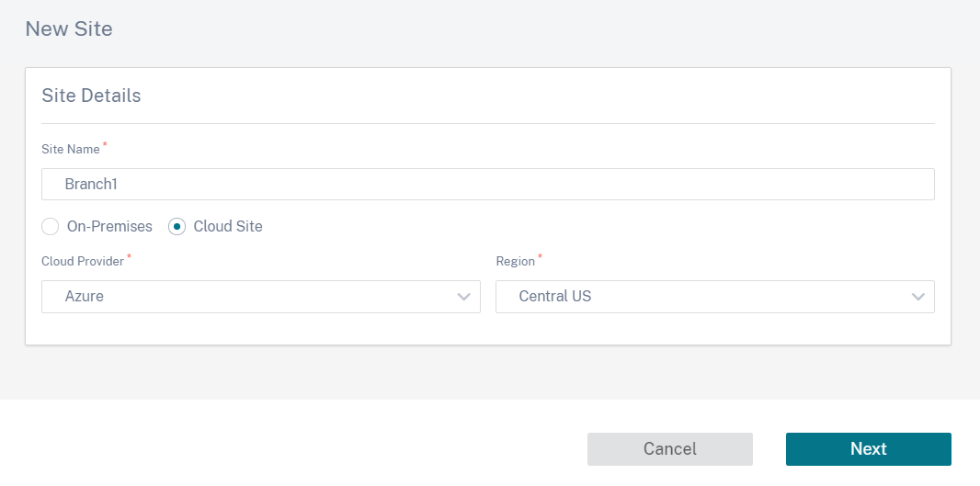Click the Site Name field label
Viewport: 980px width, 486px height.
[71, 150]
